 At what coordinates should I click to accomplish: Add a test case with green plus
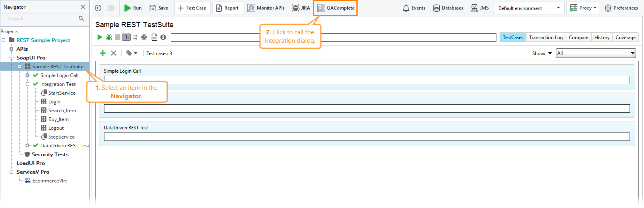[x=103, y=53]
